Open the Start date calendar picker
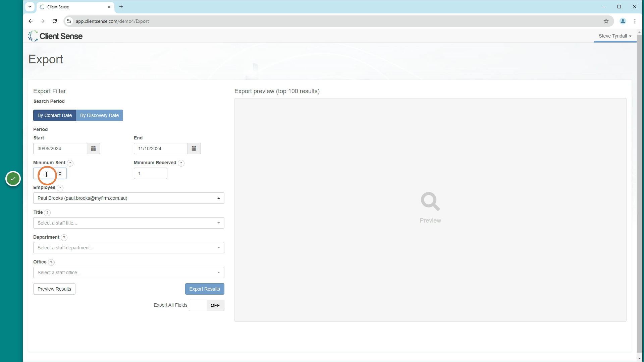 click(94, 148)
